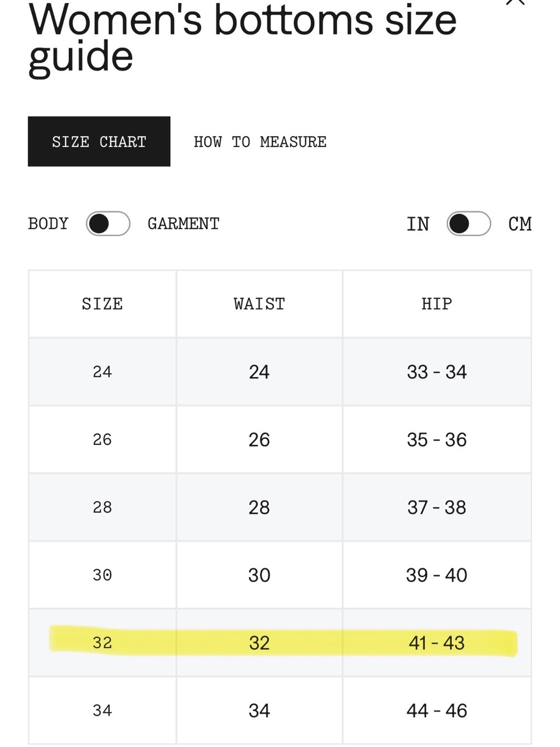Click waist value 30 cell
The height and width of the screenshot is (747, 560).
point(259,575)
